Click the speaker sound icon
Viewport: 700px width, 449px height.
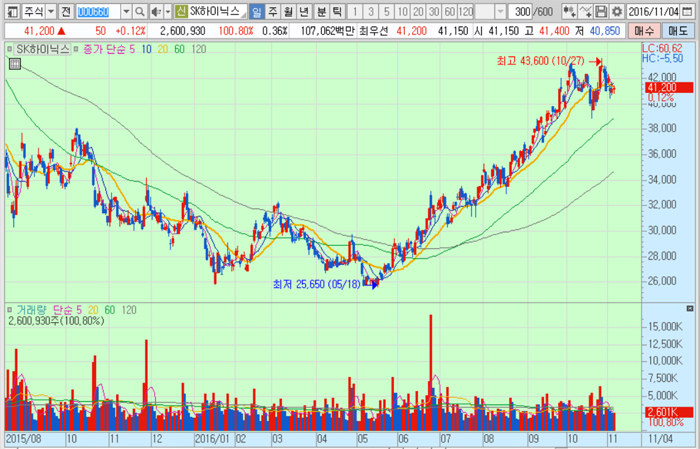(x=156, y=11)
